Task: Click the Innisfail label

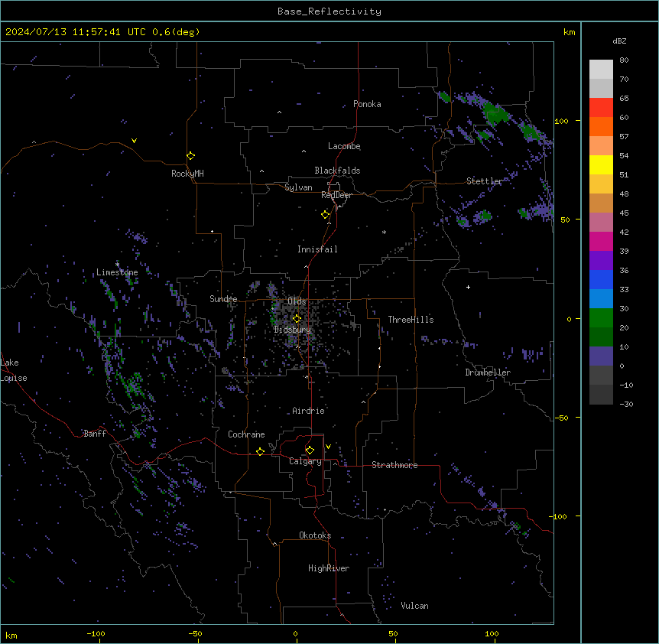Action: [x=317, y=249]
